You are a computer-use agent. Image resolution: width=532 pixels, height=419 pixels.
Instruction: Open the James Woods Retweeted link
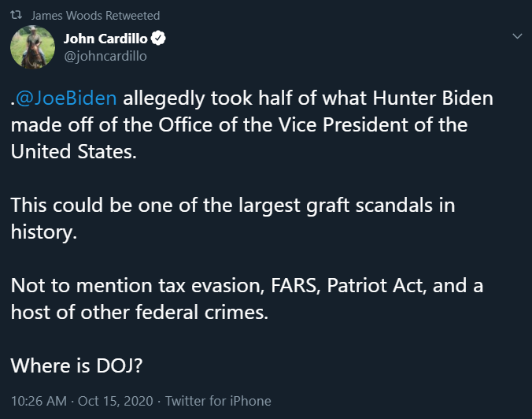pyautogui.click(x=95, y=16)
